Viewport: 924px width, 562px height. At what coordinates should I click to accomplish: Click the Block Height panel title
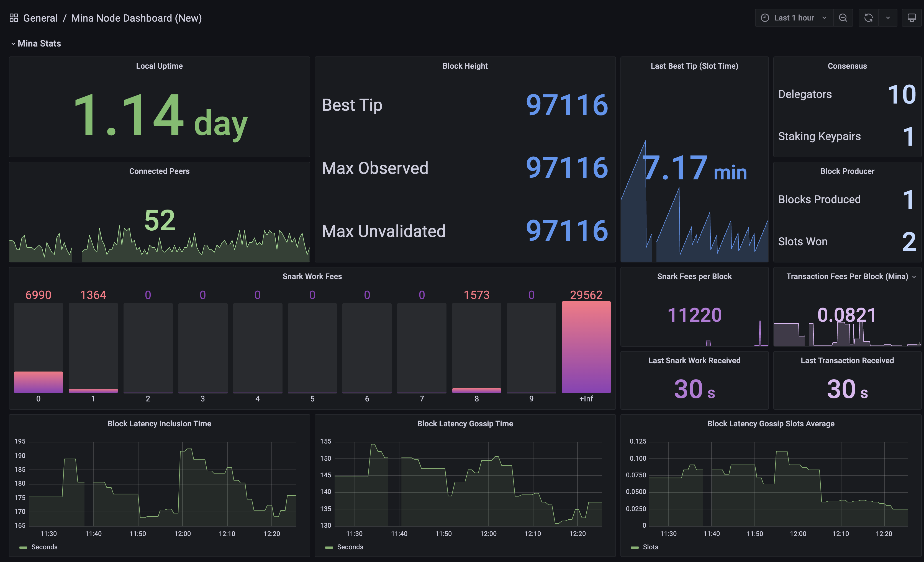[x=465, y=66]
